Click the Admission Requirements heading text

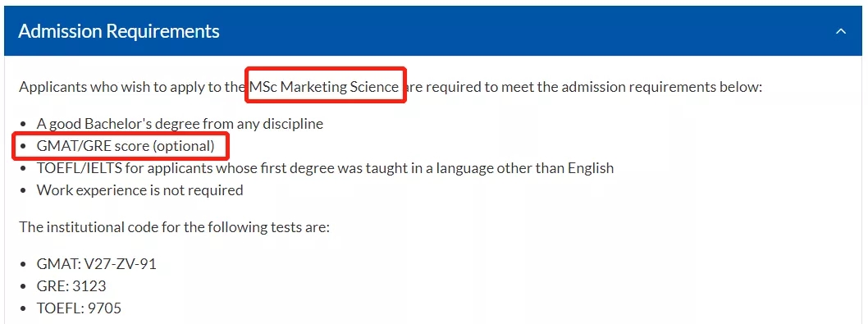point(119,31)
